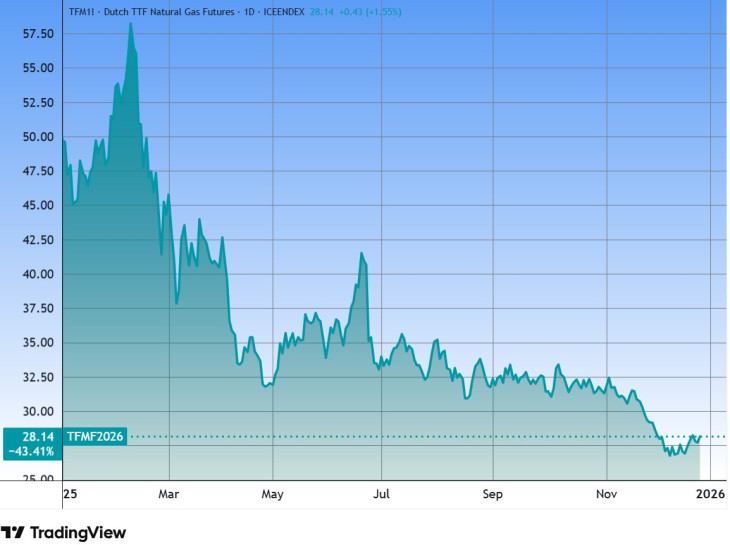Click the 32.50 price axis label
The image size is (730, 545).
[x=38, y=377]
